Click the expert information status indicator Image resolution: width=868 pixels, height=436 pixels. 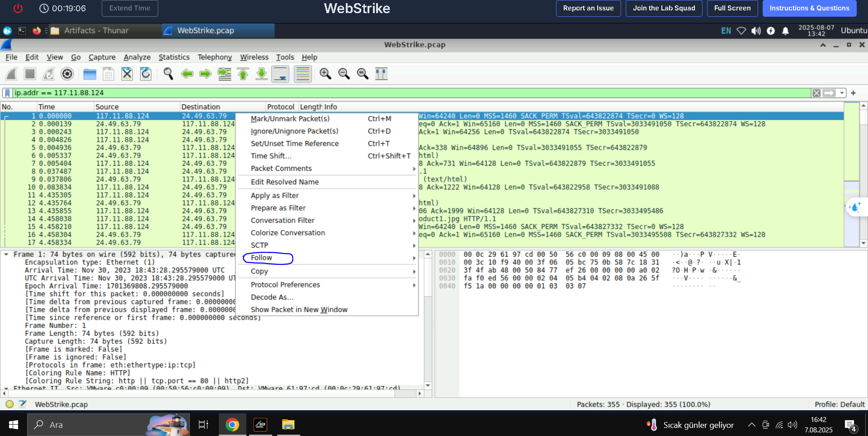9,404
